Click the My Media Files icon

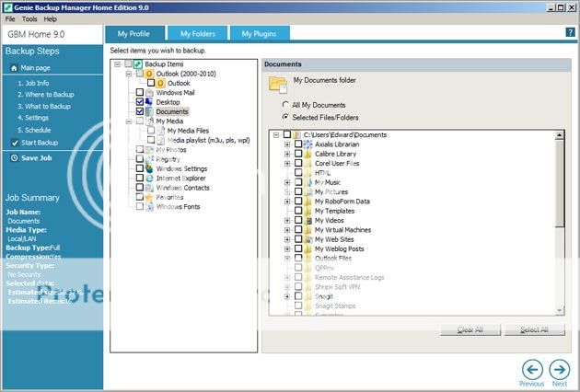coord(160,131)
